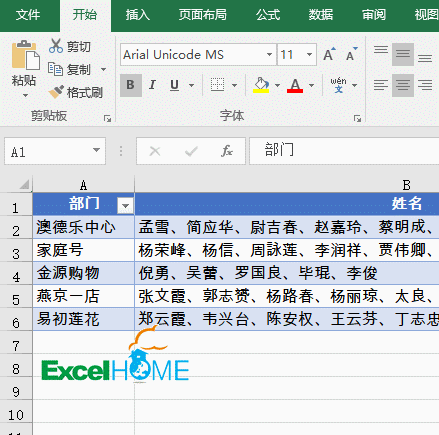Toggle Bold formatting
This screenshot has height=435, width=439.
click(130, 85)
